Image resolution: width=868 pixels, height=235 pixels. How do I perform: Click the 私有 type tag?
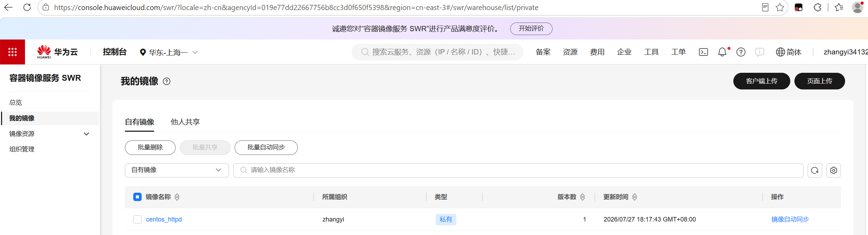446,219
